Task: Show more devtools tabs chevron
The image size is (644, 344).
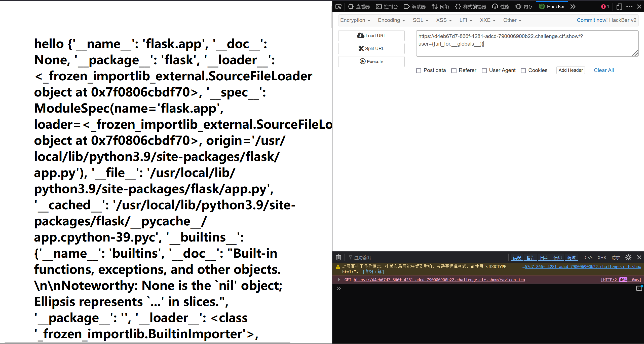Action: point(573,7)
